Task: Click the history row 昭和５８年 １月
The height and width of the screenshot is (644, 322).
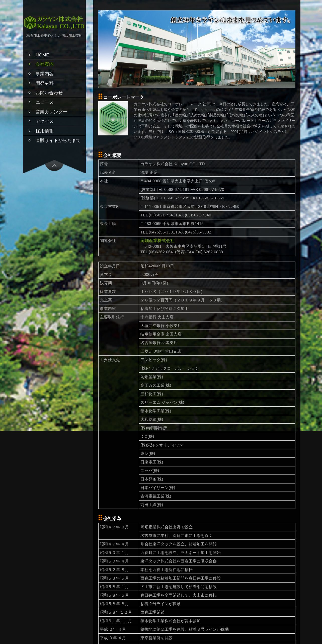Action: click(x=197, y=587)
